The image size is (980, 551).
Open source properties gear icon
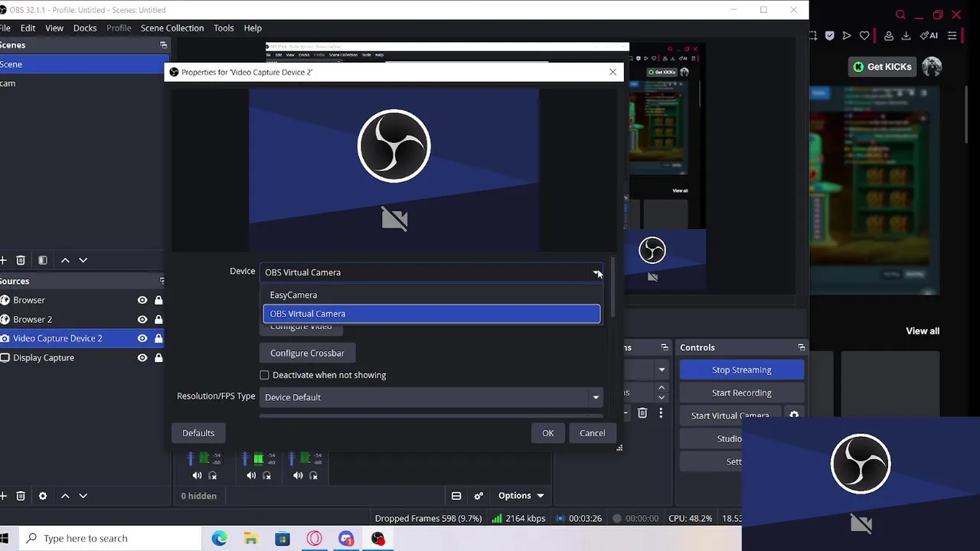point(43,496)
